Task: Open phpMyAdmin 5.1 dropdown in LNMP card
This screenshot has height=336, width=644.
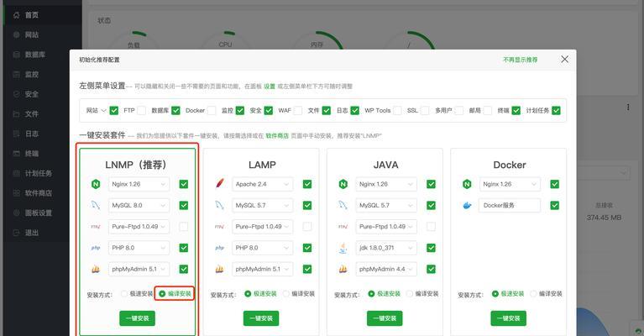Action: (139, 269)
